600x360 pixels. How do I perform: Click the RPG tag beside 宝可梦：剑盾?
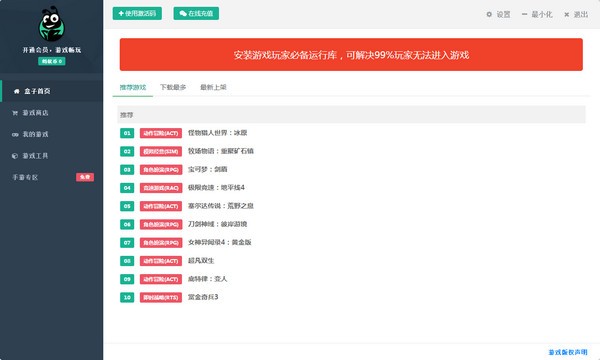coord(161,169)
